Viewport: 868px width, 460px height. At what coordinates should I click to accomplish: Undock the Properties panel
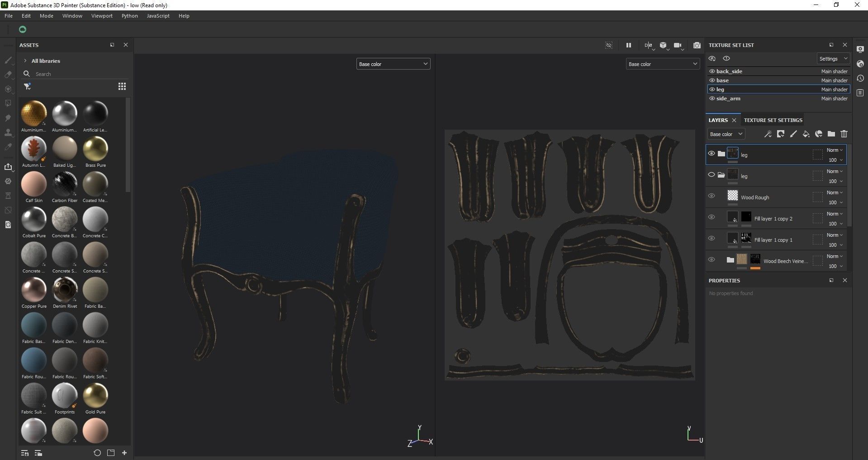[831, 280]
